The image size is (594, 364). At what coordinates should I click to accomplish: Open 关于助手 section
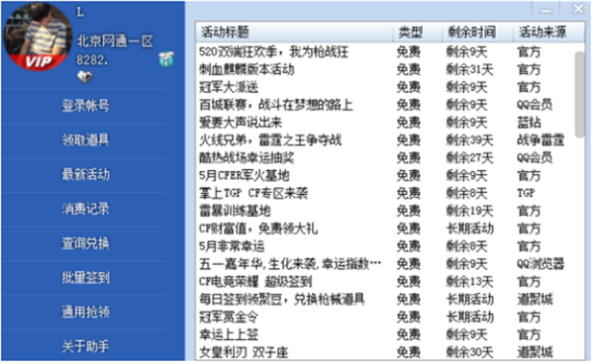pos(85,346)
